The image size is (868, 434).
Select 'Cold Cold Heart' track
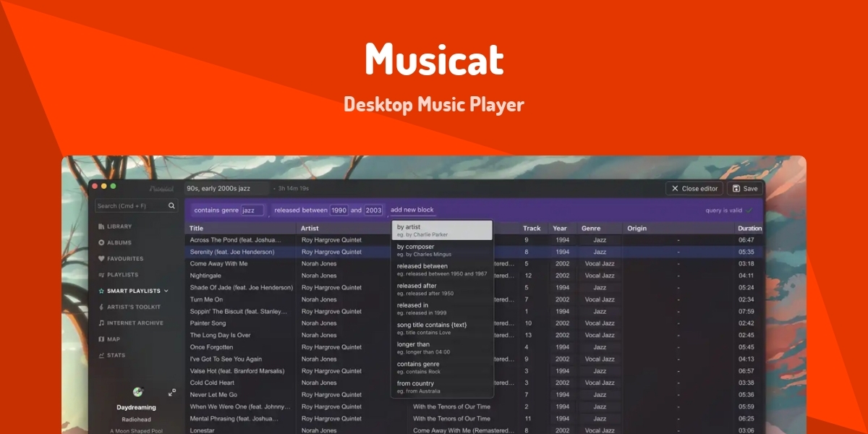tap(212, 383)
